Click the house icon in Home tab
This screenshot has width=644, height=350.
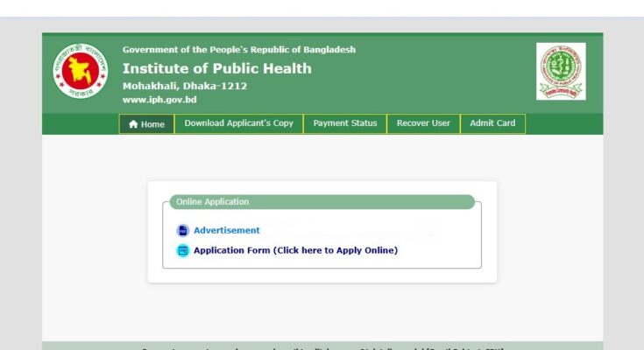(x=133, y=124)
